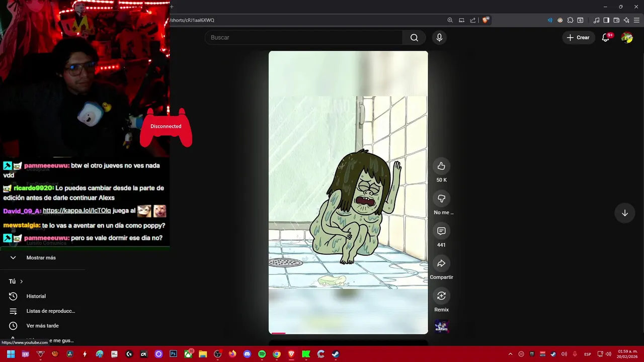Screen dimensions: 644x362
Task: Open the Xbox app on taskbar
Action: point(188,354)
